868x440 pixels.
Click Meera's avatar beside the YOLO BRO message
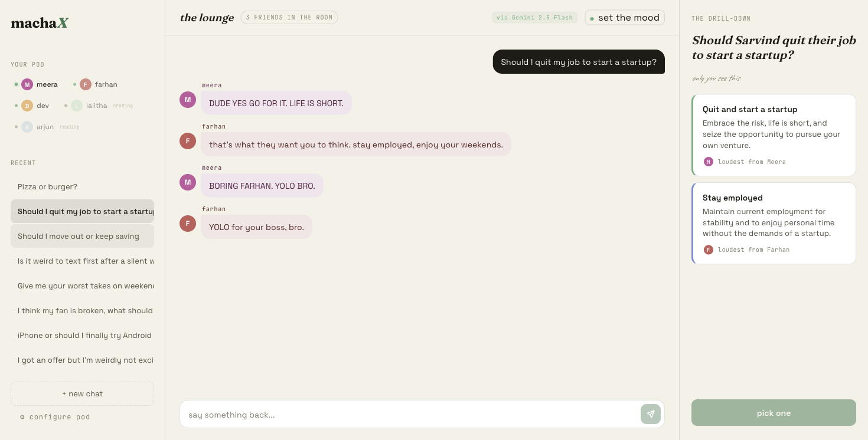[188, 182]
